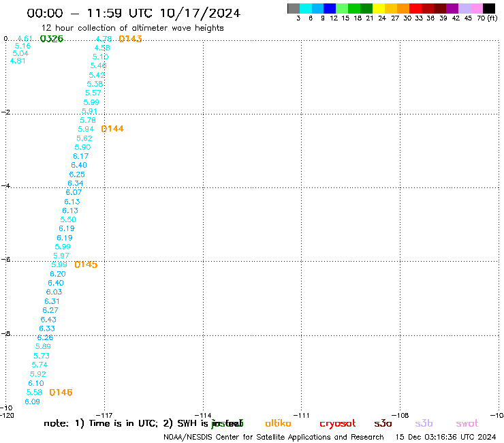The image size is (504, 443).
Task: Click the 6.34 wave height reading
Action: tap(75, 183)
